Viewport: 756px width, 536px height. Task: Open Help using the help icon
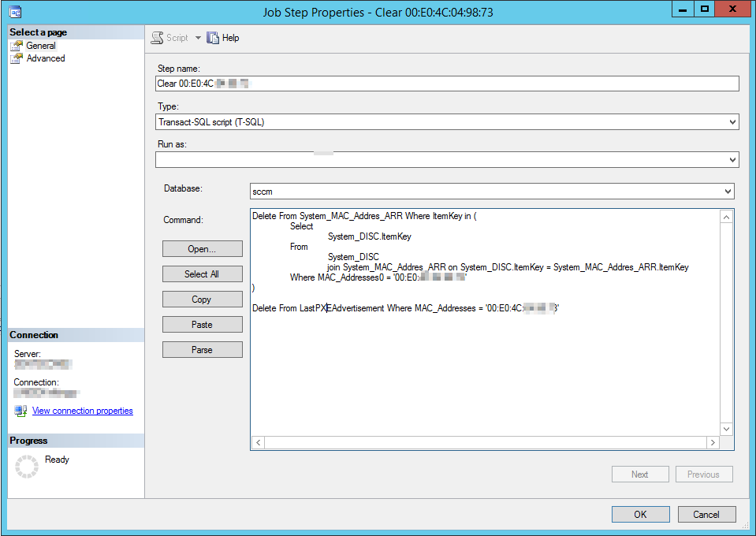point(213,37)
